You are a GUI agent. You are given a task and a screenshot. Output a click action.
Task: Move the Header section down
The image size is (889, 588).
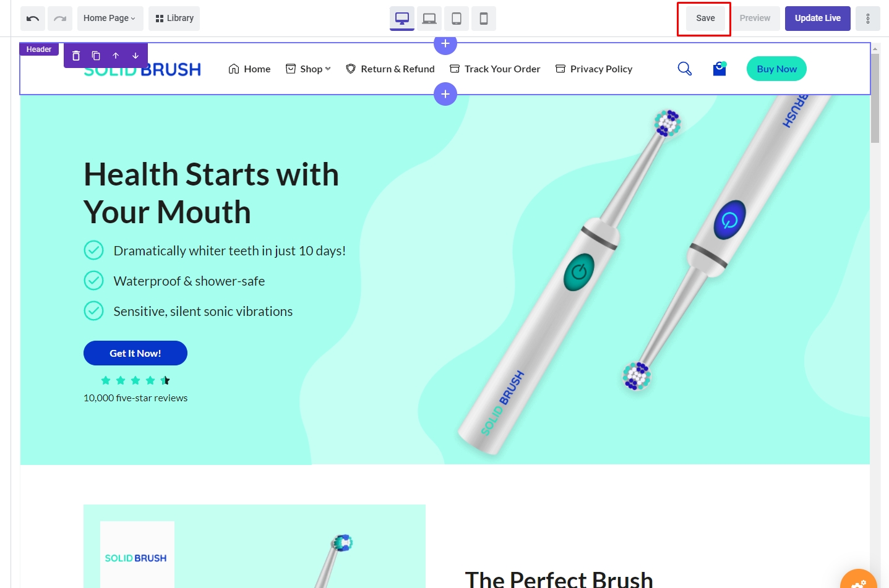click(135, 56)
